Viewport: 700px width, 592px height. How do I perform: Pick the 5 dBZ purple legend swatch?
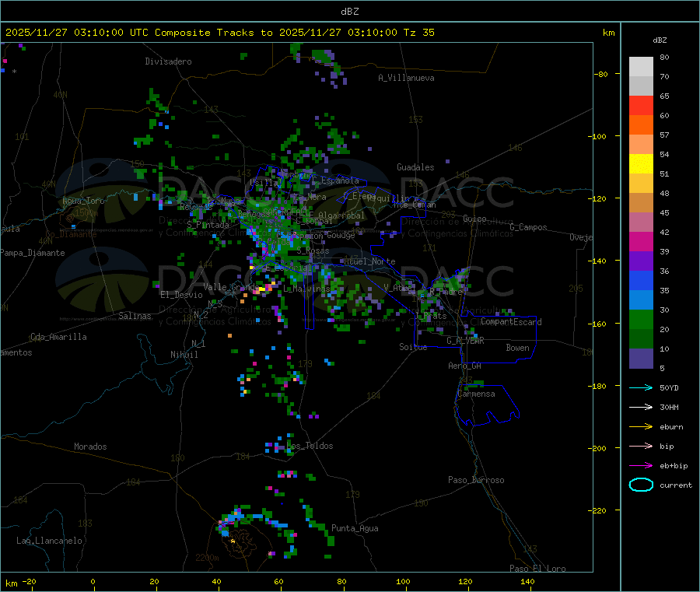(x=641, y=359)
